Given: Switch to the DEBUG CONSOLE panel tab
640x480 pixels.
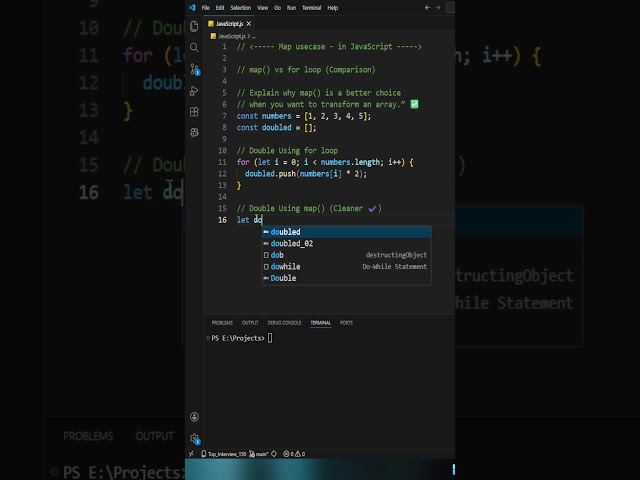Looking at the screenshot, I should click(284, 323).
